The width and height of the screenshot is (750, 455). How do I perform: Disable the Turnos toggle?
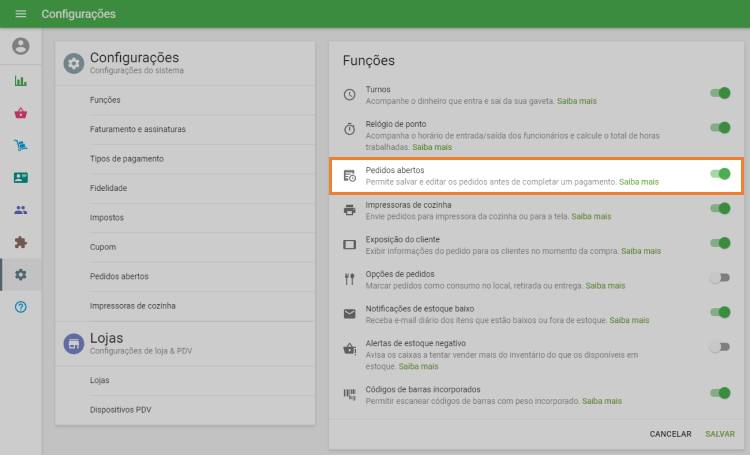[x=720, y=93]
